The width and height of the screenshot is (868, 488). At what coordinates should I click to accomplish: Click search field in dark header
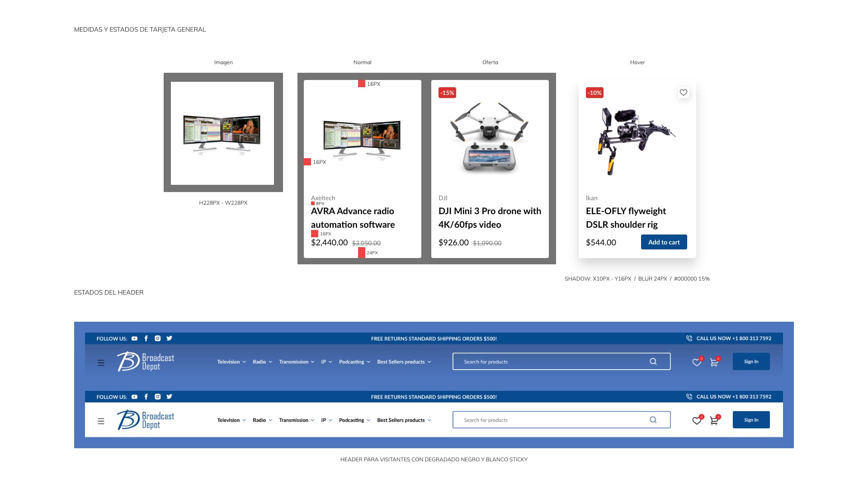point(561,361)
